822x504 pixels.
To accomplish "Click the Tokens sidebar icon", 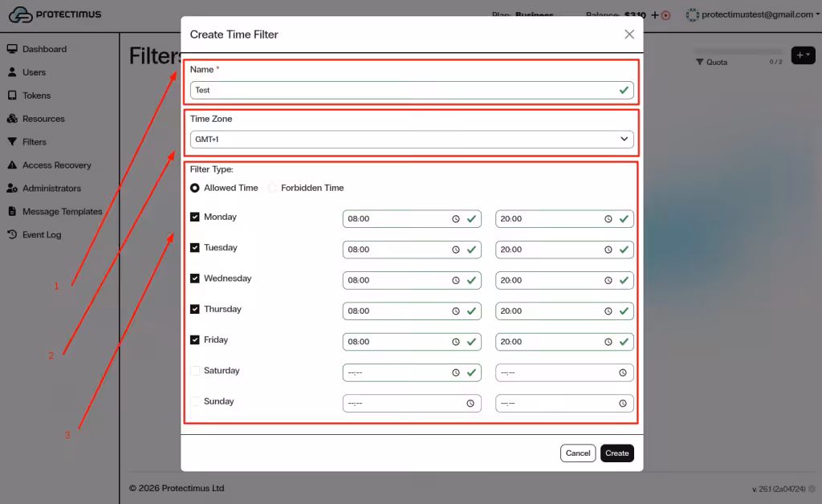I will (12, 96).
